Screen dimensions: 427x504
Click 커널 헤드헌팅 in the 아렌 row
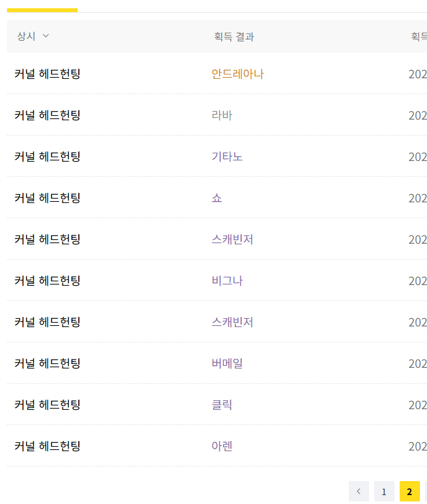(x=47, y=446)
